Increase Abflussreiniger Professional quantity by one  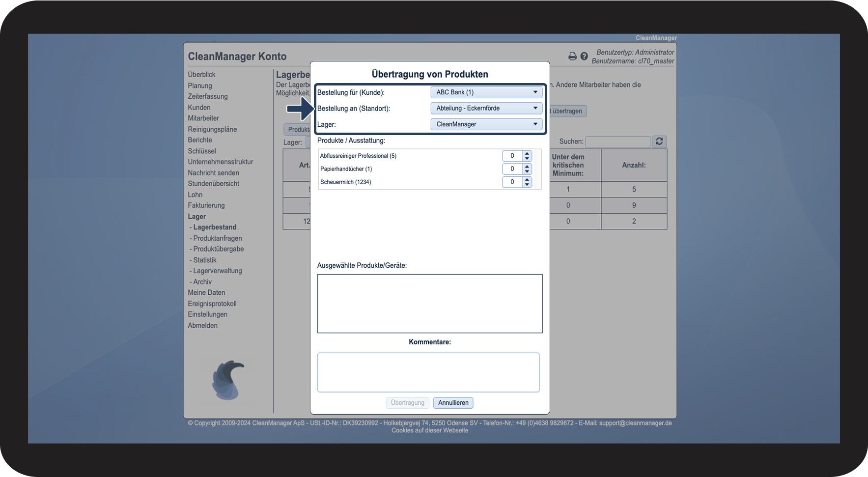click(527, 153)
